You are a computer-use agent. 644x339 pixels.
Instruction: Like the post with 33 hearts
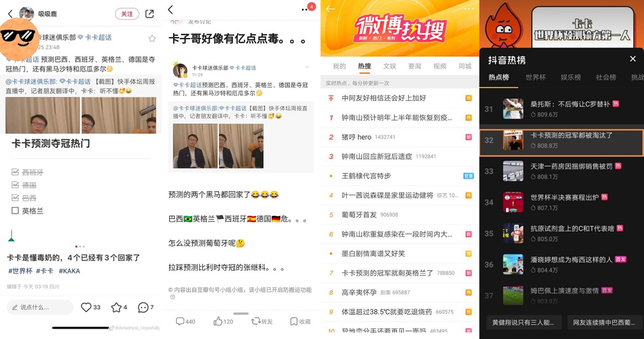pyautogui.click(x=91, y=307)
